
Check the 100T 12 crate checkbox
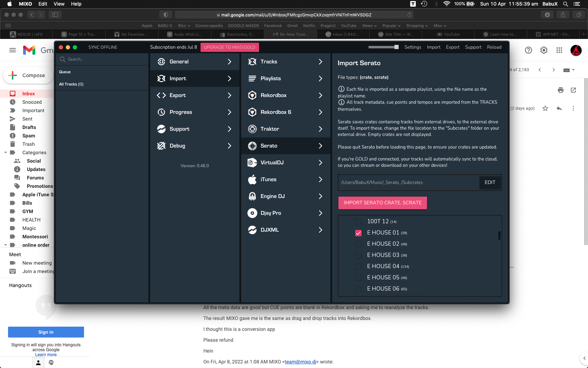click(x=358, y=222)
